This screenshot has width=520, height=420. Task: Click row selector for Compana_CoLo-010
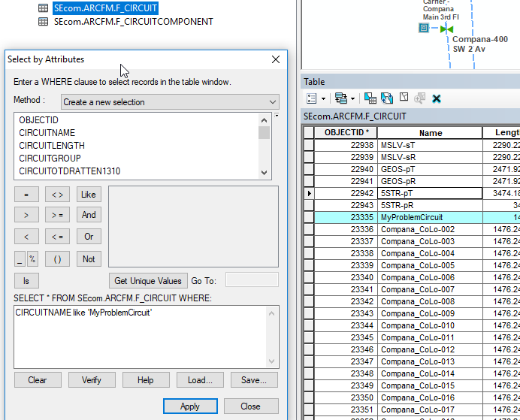click(x=309, y=325)
